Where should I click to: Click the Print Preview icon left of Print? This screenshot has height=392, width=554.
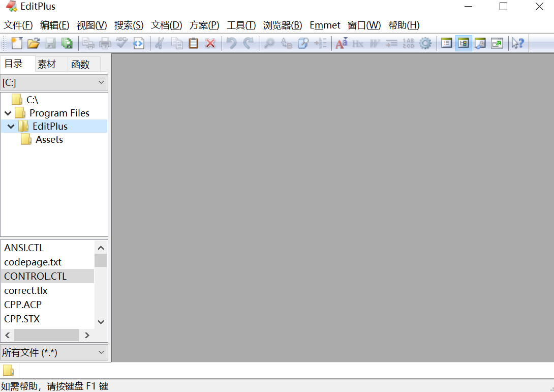pyautogui.click(x=88, y=43)
